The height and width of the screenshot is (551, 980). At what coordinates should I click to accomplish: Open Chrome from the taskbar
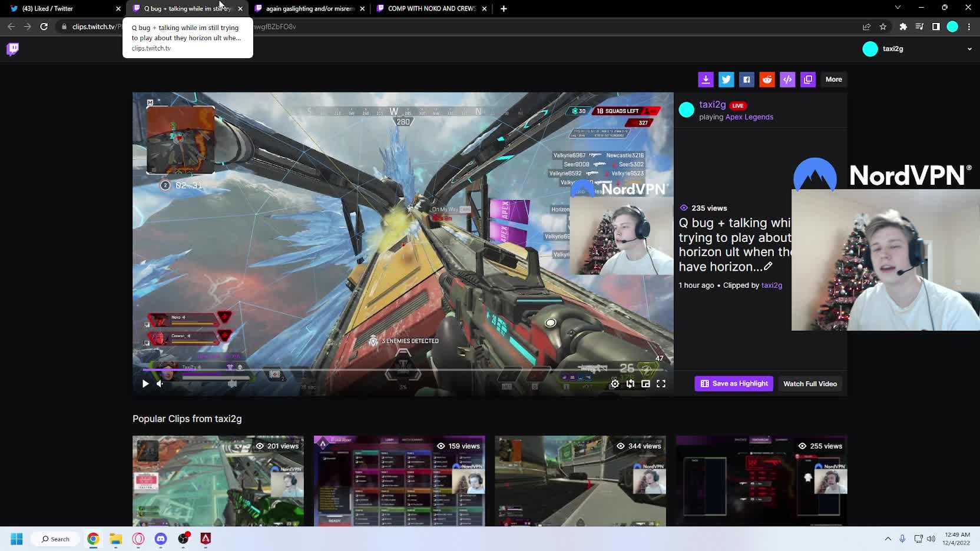point(93,539)
